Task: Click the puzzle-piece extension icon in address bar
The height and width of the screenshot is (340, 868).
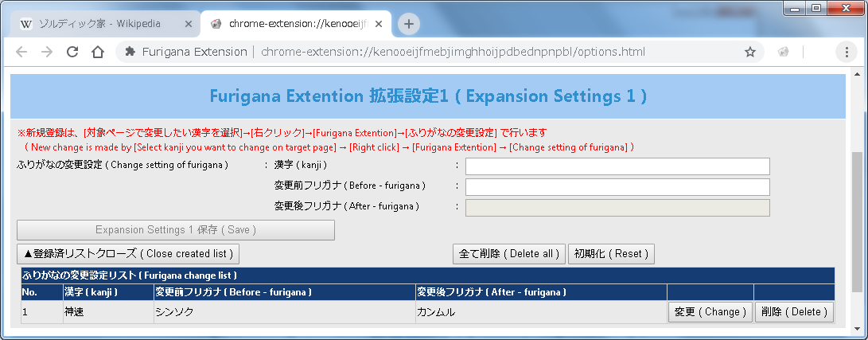Action: 130,52
